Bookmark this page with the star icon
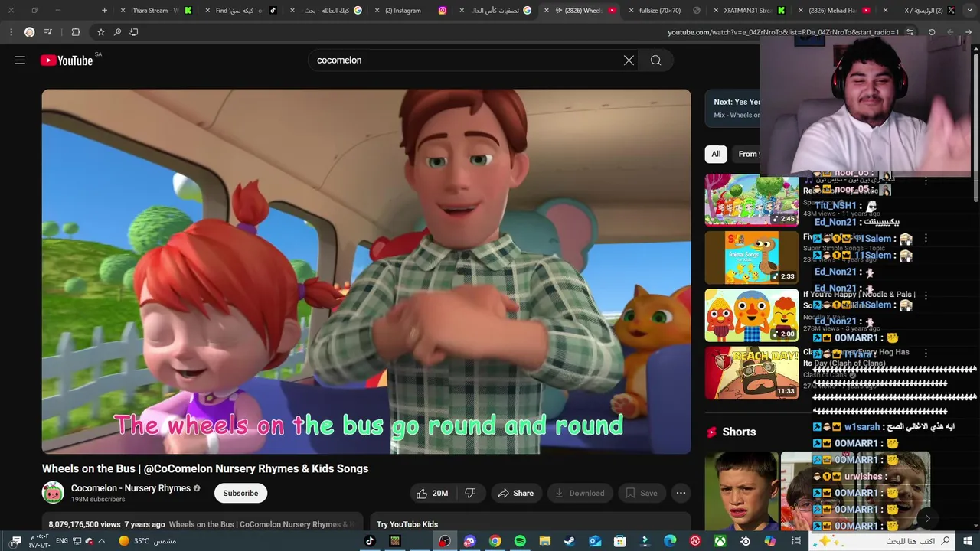Viewport: 980px width, 551px height. [100, 32]
